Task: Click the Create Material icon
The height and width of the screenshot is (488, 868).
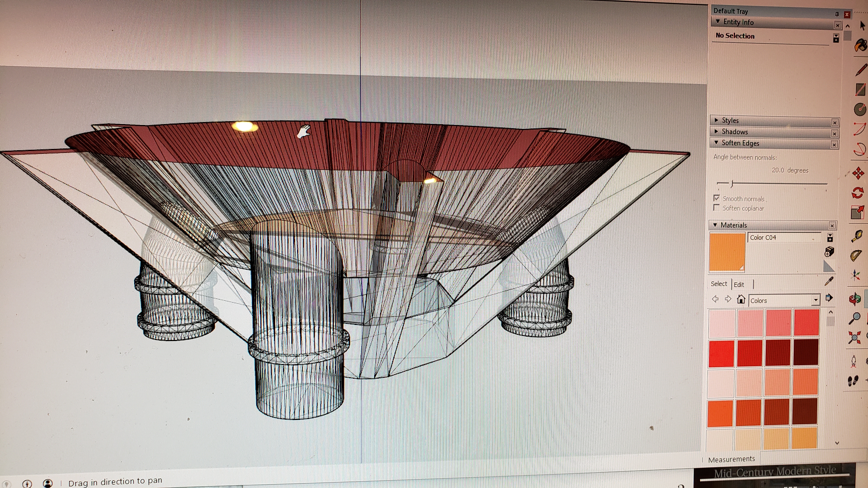Action: (829, 252)
